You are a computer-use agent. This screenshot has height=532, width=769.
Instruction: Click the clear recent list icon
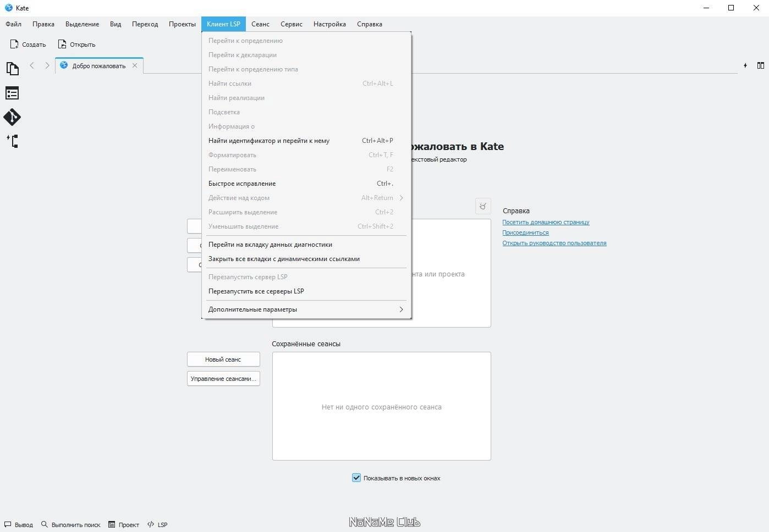click(x=482, y=206)
